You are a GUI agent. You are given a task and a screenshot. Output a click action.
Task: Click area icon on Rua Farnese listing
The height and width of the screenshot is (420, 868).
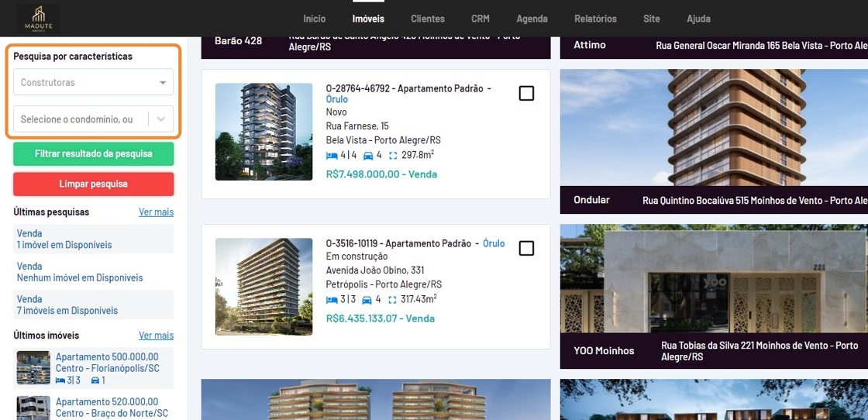[x=393, y=155]
